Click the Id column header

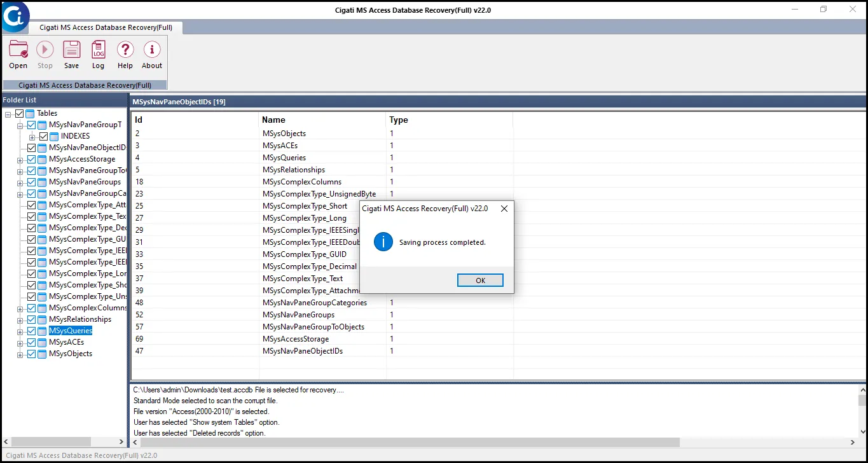click(x=195, y=120)
